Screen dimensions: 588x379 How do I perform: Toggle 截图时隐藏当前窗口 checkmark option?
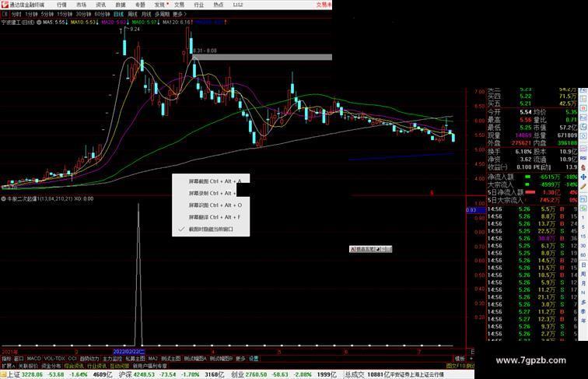tap(211, 229)
